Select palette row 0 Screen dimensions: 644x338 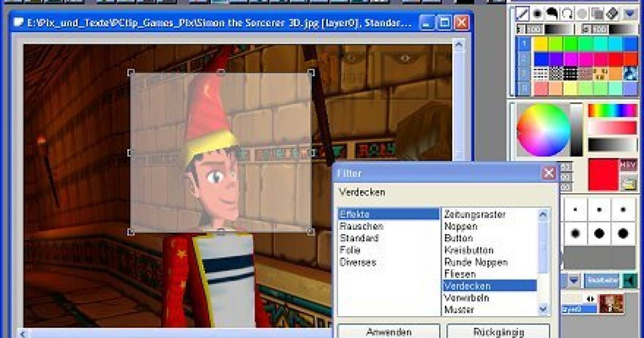click(x=524, y=89)
